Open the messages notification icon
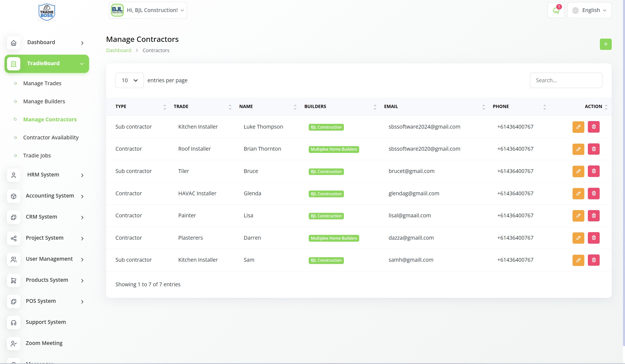This screenshot has width=625, height=364. pos(556,10)
